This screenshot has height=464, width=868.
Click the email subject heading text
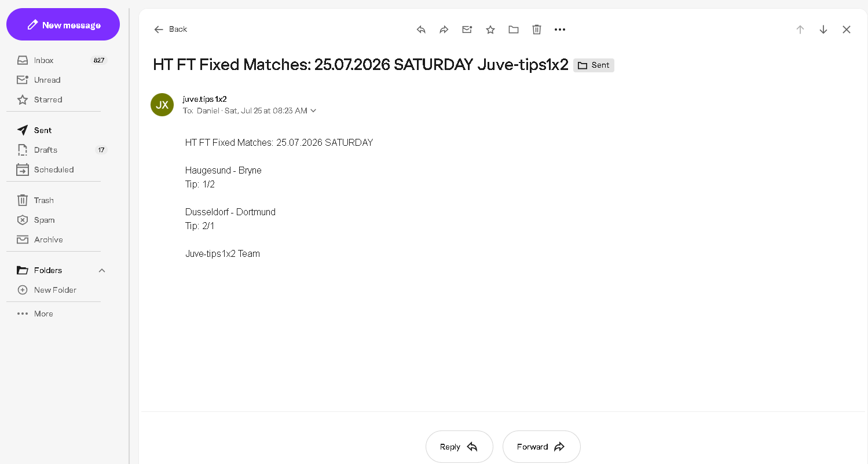click(x=361, y=65)
